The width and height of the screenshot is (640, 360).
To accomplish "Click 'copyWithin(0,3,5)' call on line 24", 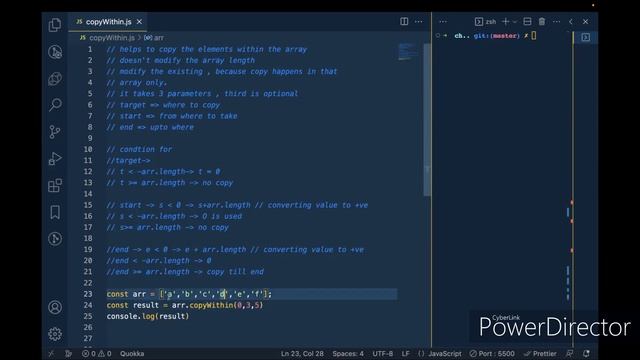I will click(x=226, y=305).
